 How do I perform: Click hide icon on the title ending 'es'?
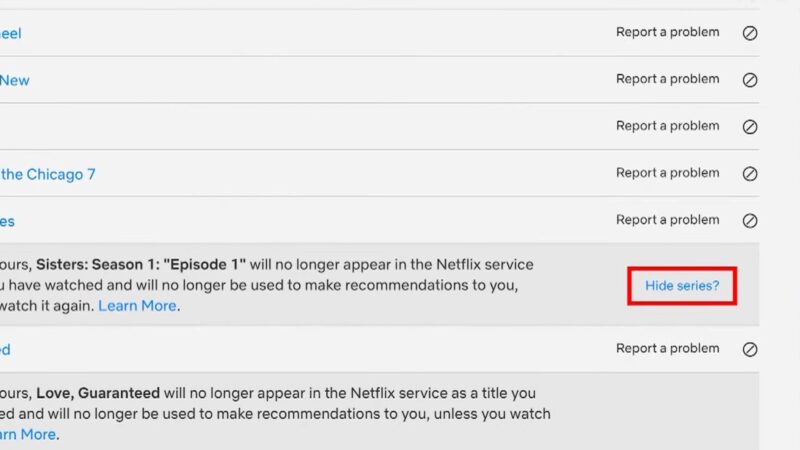(x=750, y=221)
